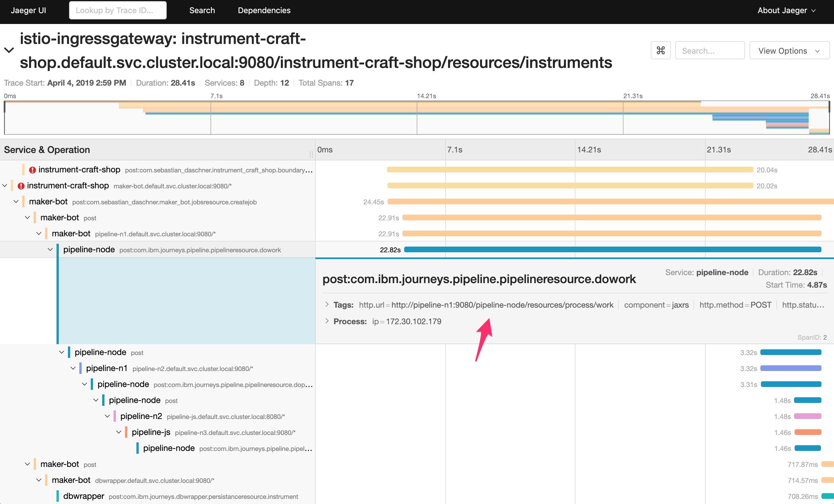The height and width of the screenshot is (504, 834).
Task: Open the Search page in navbar
Action: (202, 10)
